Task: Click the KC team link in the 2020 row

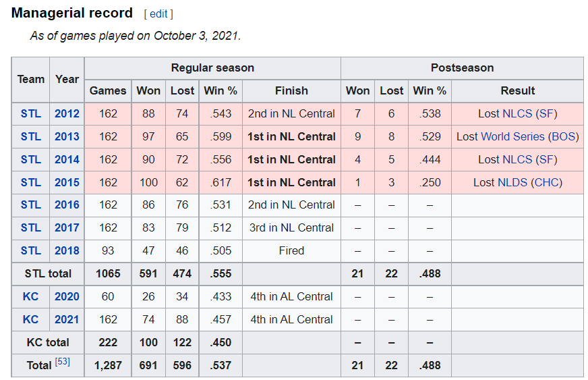Action: tap(31, 296)
